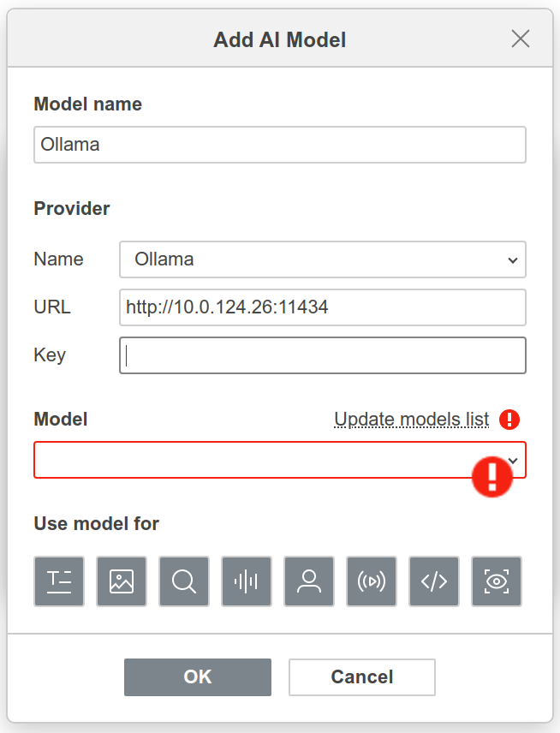Enable the Code capability icon
This screenshot has width=560, height=733.
click(434, 581)
